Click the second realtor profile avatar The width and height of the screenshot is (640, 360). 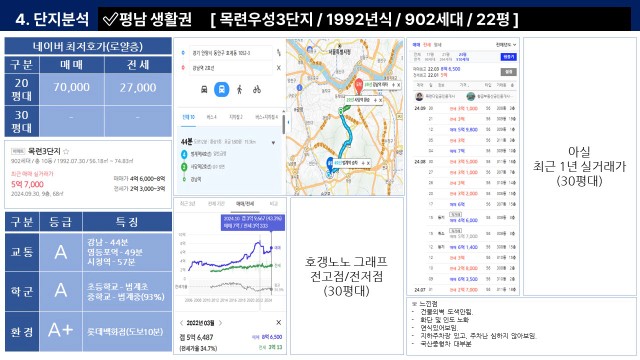pyautogui.click(x=471, y=96)
